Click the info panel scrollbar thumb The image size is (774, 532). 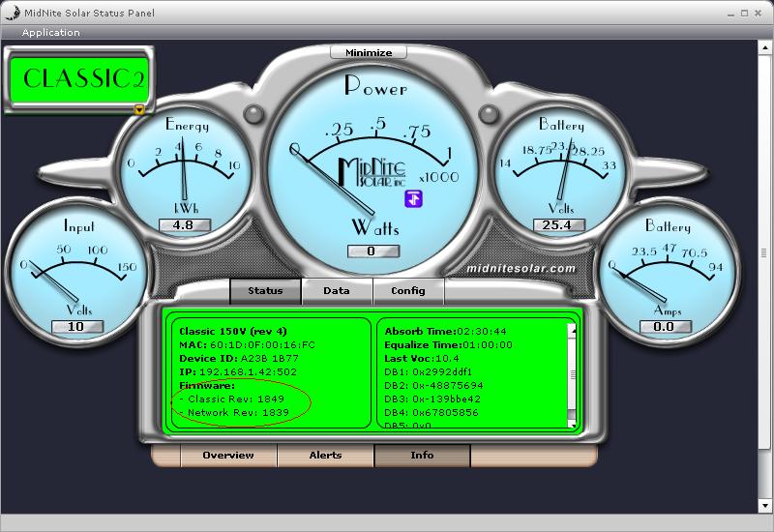(573, 375)
